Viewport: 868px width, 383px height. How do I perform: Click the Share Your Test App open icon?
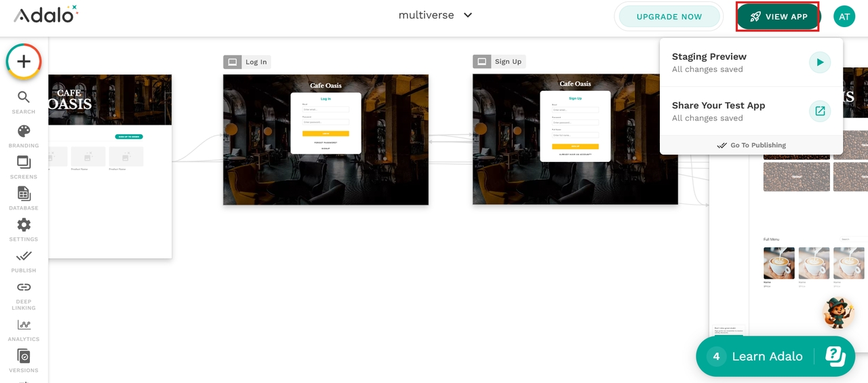click(820, 111)
